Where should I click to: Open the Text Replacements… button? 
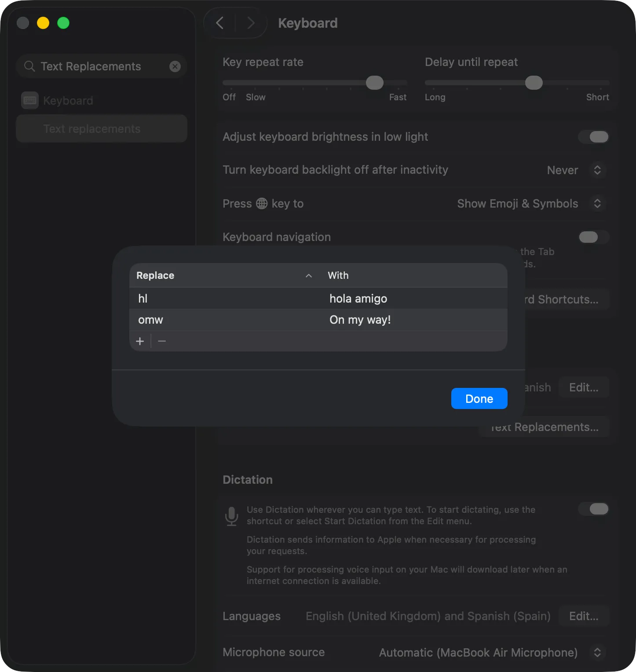(544, 427)
